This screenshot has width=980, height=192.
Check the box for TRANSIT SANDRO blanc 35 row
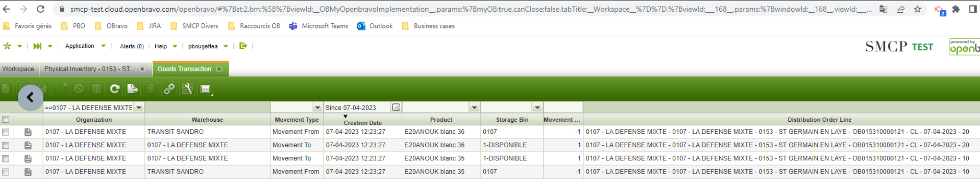tap(6, 172)
